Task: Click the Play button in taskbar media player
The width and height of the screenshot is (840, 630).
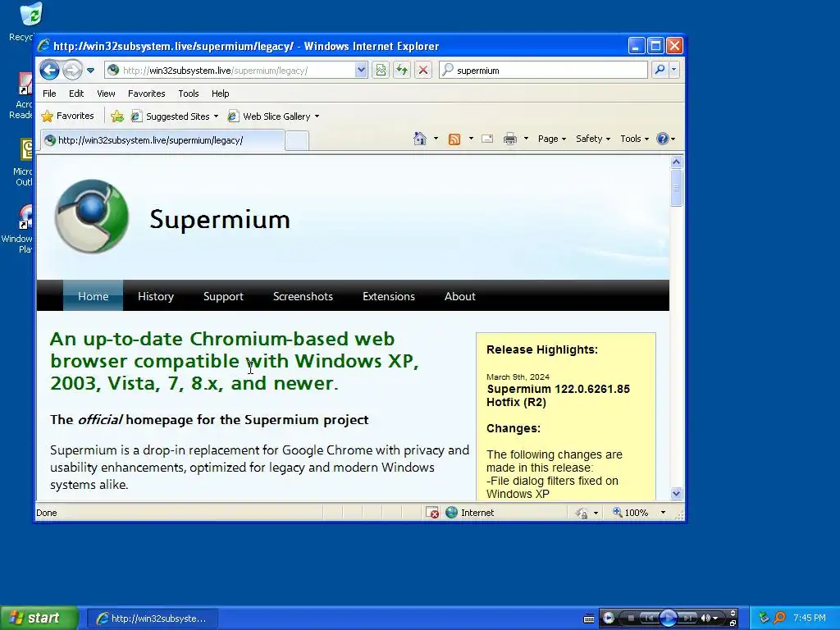Action: click(668, 618)
